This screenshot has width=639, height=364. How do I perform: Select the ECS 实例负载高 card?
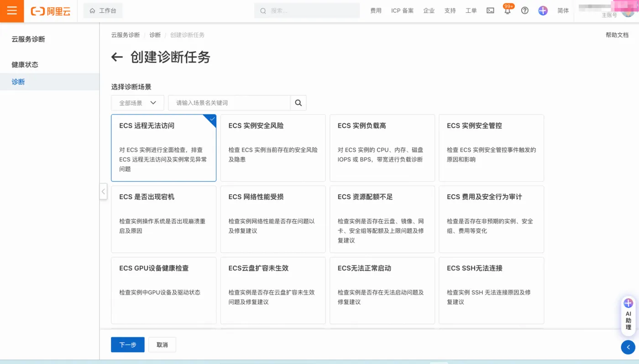382,148
